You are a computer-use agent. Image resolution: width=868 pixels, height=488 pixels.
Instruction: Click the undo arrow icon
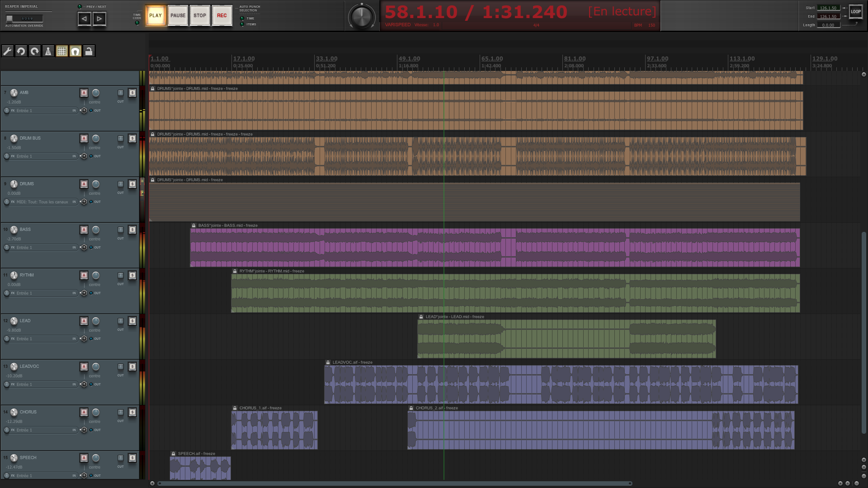click(21, 51)
